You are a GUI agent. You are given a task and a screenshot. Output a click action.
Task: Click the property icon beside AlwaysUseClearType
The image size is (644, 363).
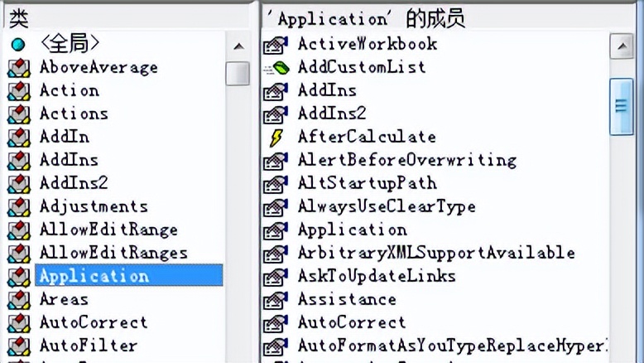point(275,207)
